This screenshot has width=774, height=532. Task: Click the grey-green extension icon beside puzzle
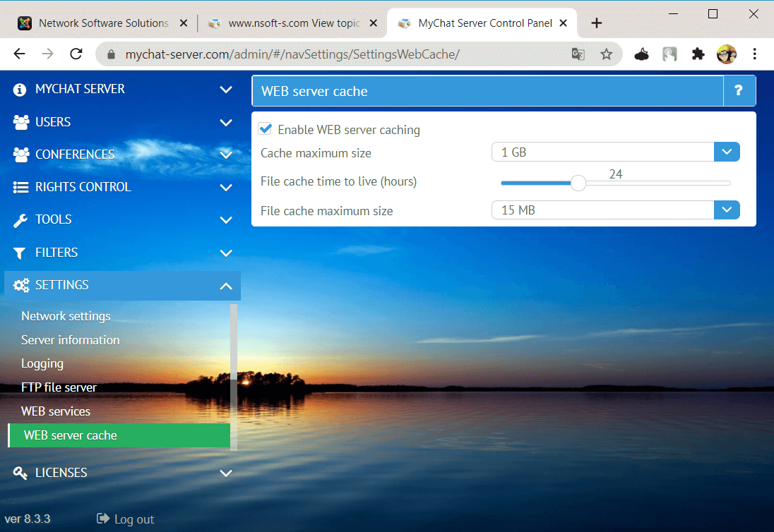(x=669, y=54)
